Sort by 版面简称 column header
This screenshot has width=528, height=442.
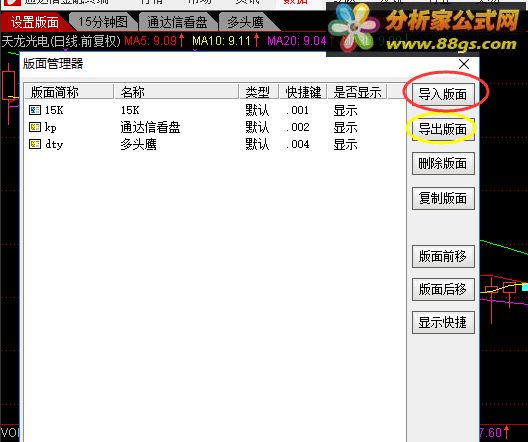(69, 92)
